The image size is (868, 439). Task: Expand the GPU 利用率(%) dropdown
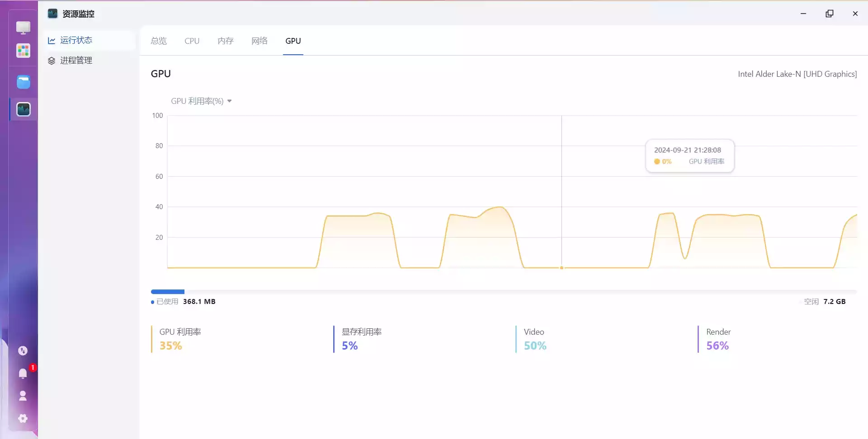[x=201, y=101]
